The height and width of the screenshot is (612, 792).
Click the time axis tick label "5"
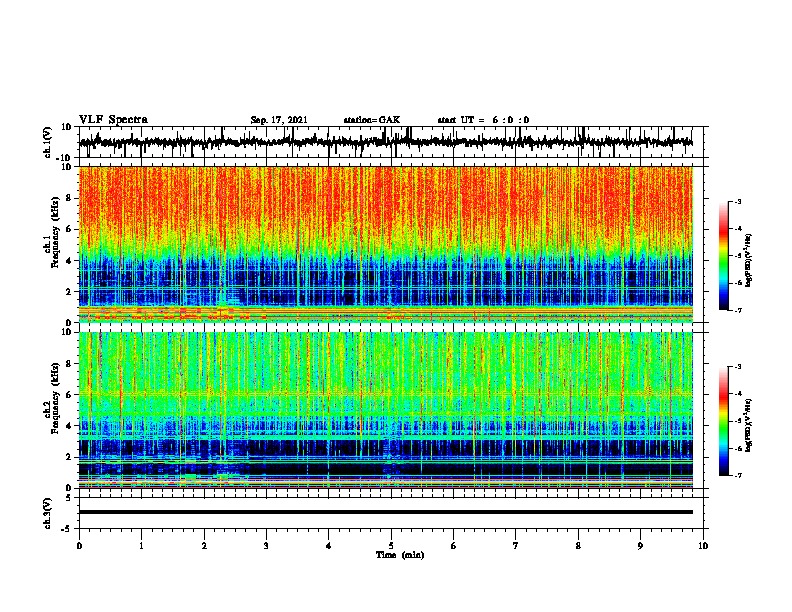pyautogui.click(x=391, y=546)
